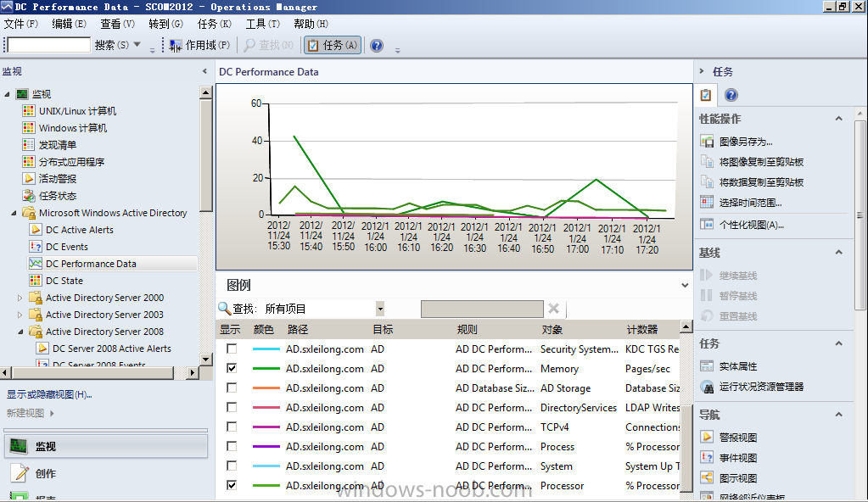Viewport: 868px width, 502px height.
Task: Click the 创作 authoring pencil icon
Action: click(x=20, y=473)
